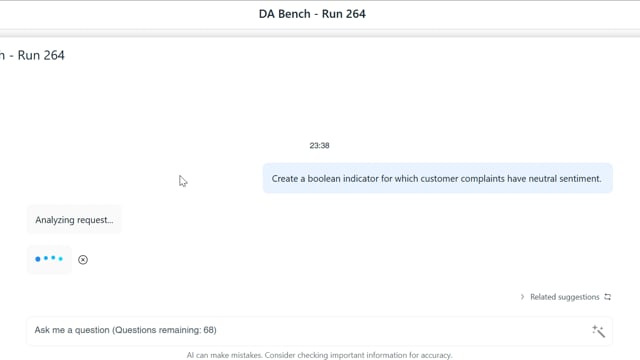
Task: Click the 'AI can make mistakes' disclaimer text
Action: pyautogui.click(x=319, y=355)
